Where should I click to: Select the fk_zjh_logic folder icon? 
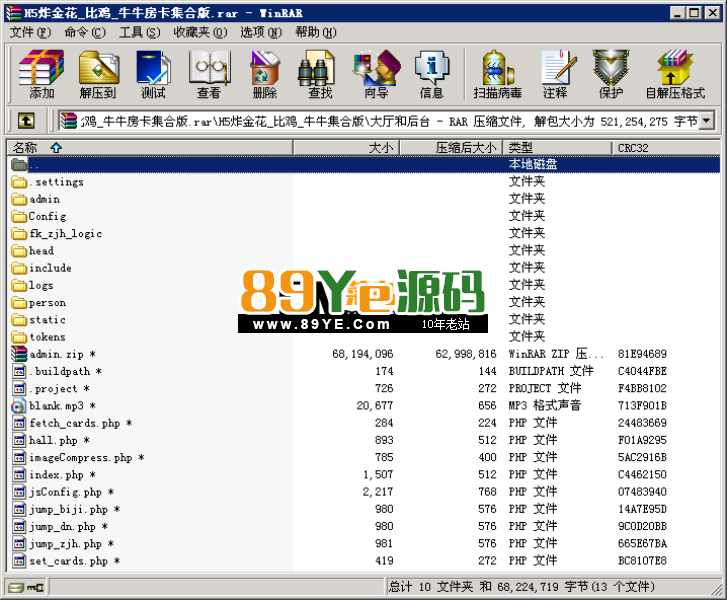click(19, 233)
